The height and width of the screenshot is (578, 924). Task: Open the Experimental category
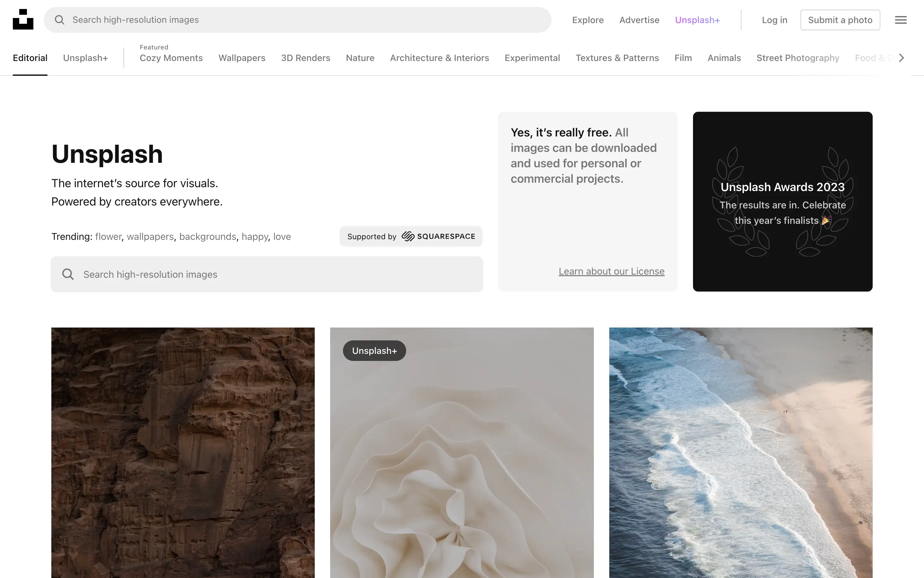532,58
